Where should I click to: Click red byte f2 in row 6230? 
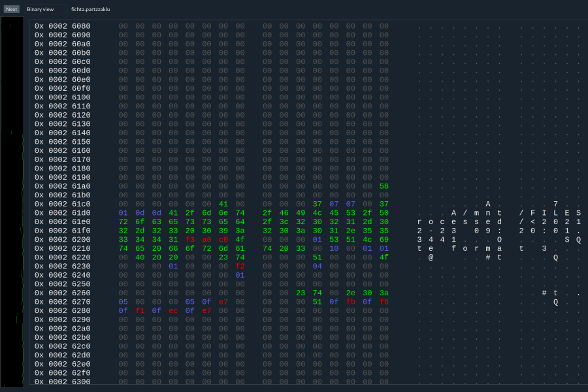point(240,267)
